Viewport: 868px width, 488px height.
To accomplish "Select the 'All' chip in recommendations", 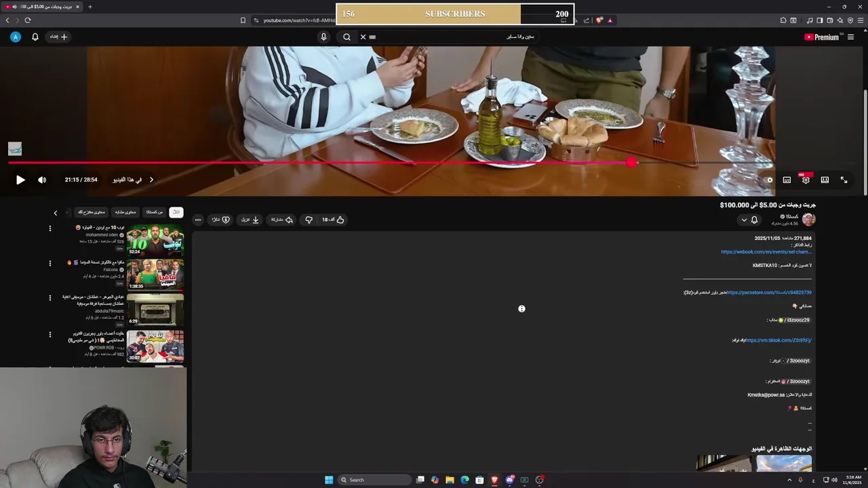I will tap(176, 212).
